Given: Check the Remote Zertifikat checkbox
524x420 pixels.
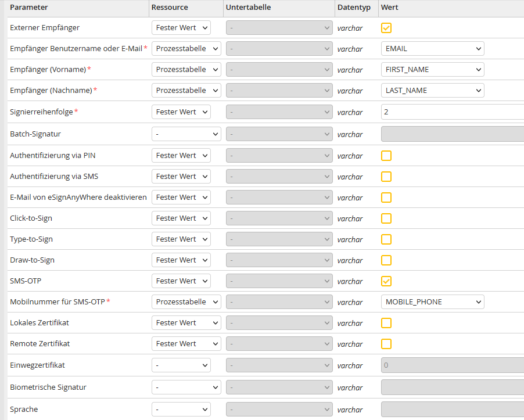Looking at the screenshot, I should point(386,344).
